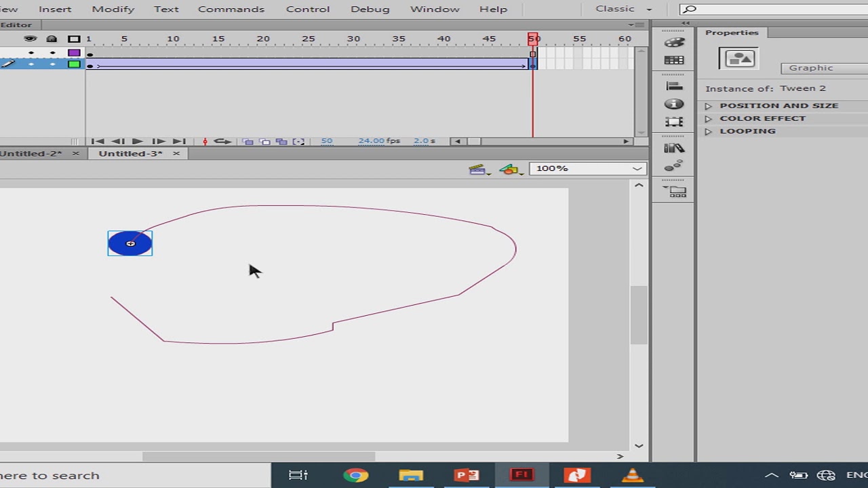
Task: Toggle lock dot of purple guide layer
Action: (52, 53)
